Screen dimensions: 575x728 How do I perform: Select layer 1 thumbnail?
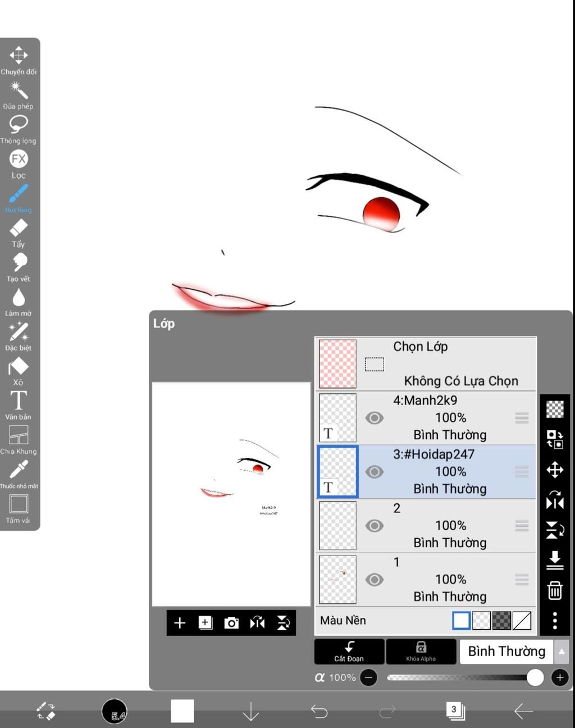point(337,580)
